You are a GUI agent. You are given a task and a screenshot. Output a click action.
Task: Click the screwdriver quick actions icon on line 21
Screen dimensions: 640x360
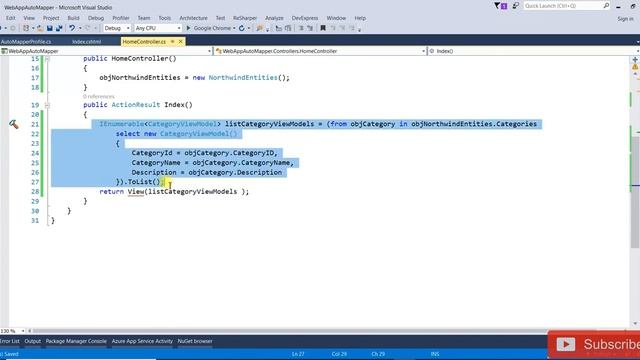click(13, 124)
